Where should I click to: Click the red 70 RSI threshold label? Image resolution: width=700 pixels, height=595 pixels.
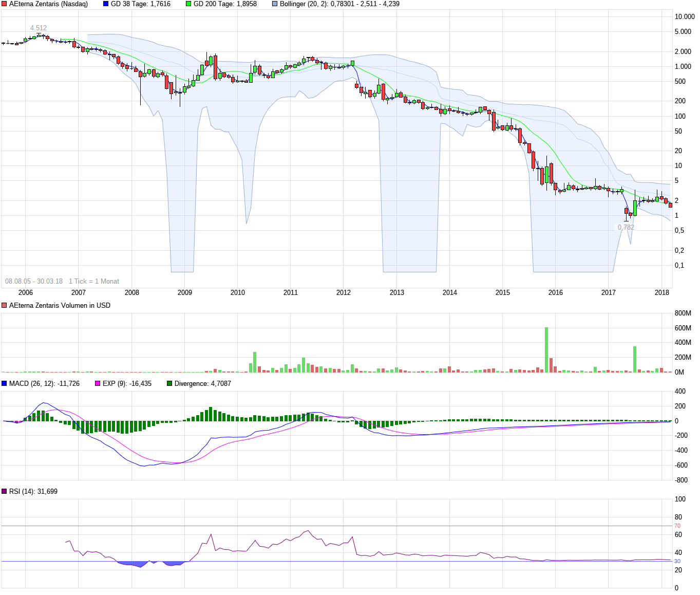(677, 526)
